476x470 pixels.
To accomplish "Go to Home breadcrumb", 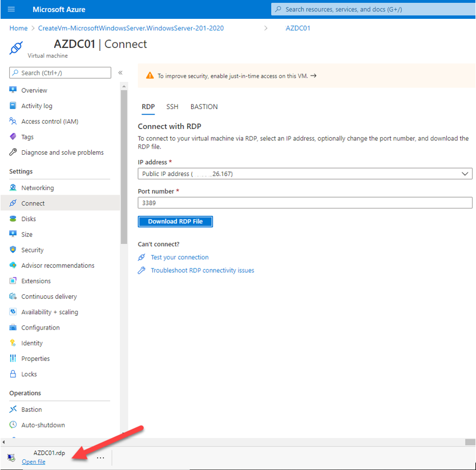I will tap(18, 28).
